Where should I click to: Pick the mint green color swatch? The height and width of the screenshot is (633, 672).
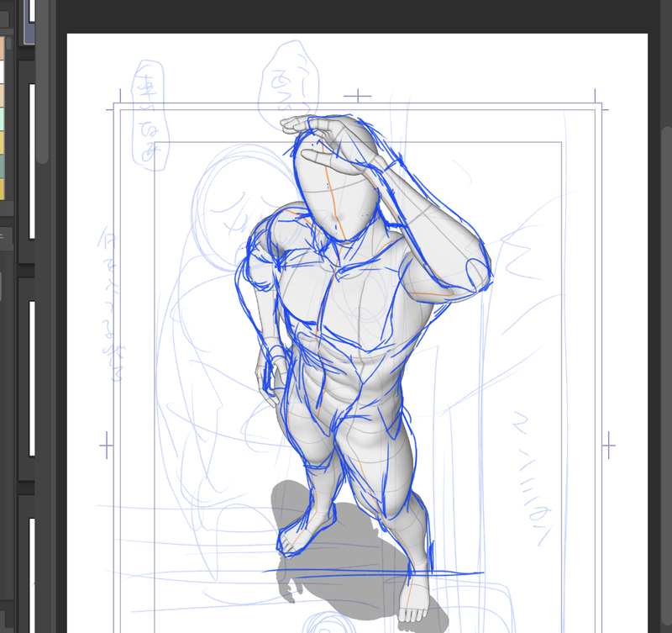[2, 119]
